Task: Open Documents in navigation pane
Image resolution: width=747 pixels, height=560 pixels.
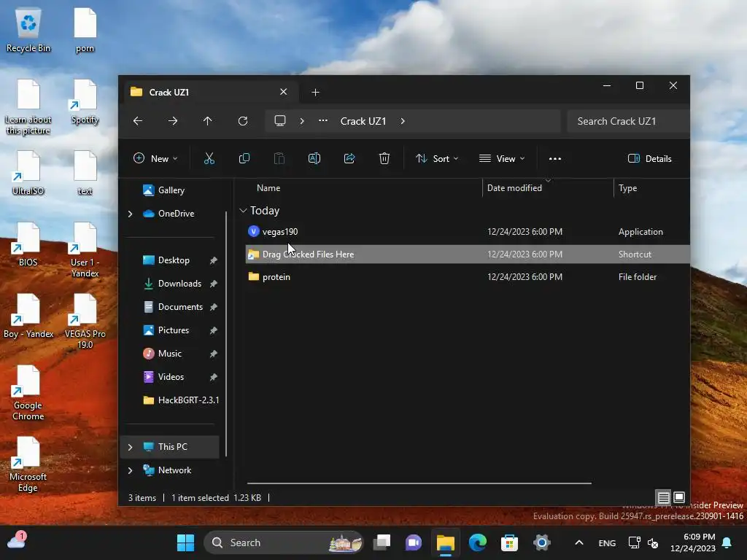Action: coord(173,307)
